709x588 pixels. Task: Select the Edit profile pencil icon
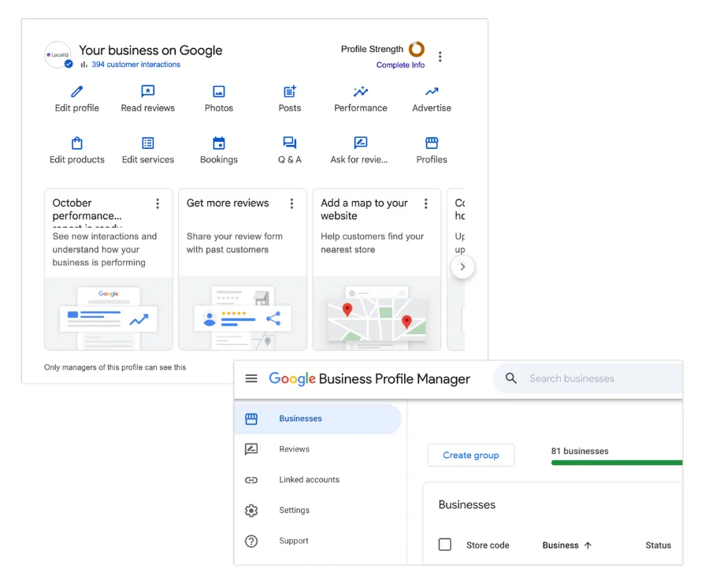76,90
